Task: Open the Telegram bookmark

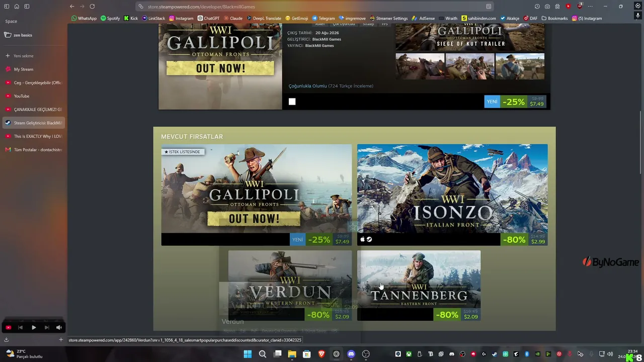Action: click(323, 18)
